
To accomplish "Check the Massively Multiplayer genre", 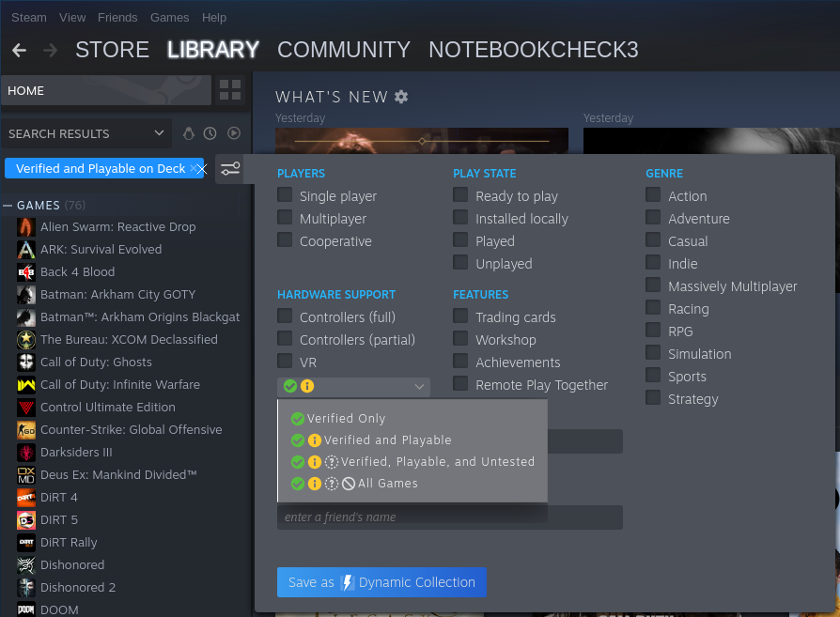I will click(x=653, y=285).
